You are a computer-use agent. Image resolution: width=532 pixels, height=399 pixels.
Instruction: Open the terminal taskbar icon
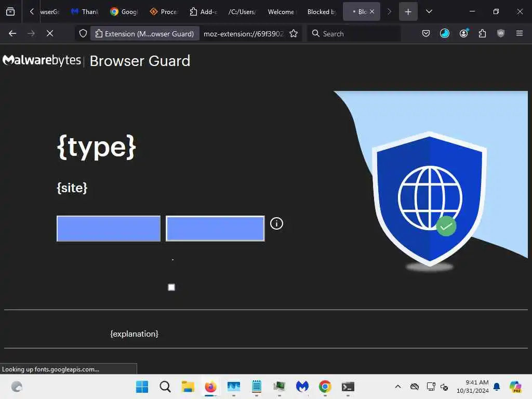348,387
